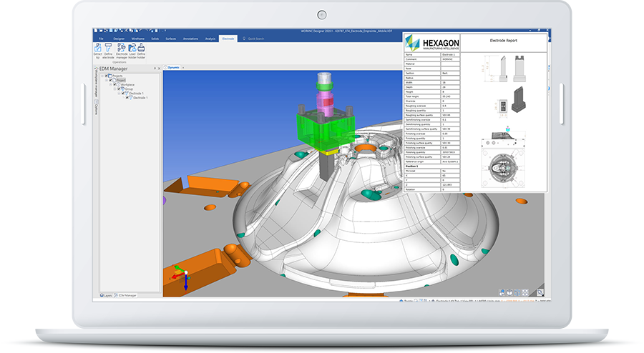Open the Workplane manager side tab
Screen dimensions: 644x353
[x=96, y=82]
